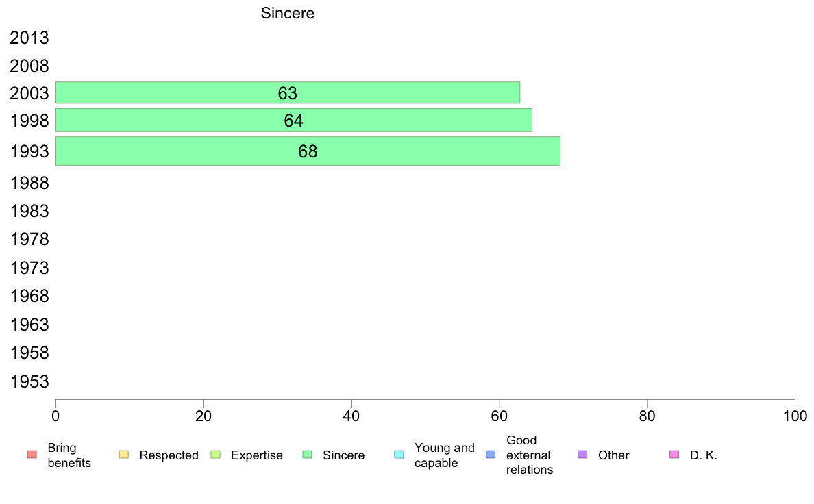Click the lime Expertise legend swatch
Image resolution: width=814 pixels, height=504 pixels.
(215, 455)
